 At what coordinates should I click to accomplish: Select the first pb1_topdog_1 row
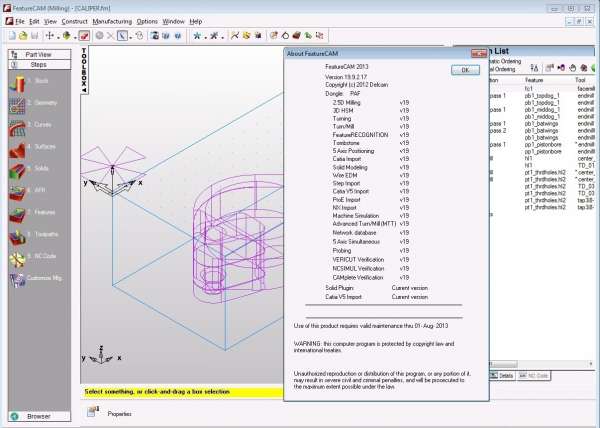[x=543, y=96]
